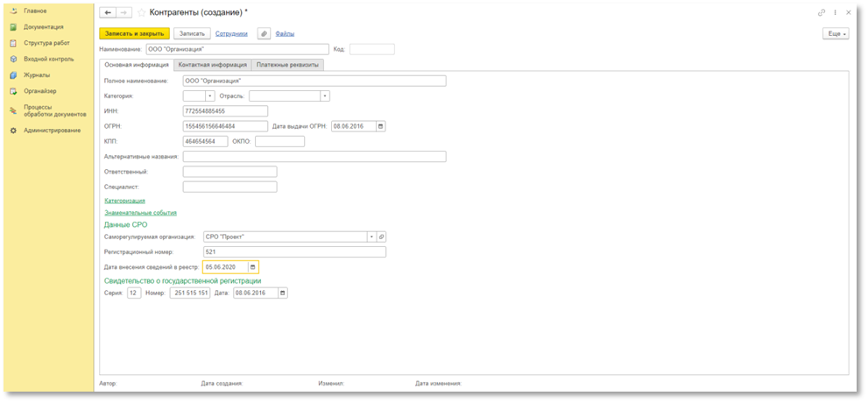This screenshot has height=403, width=868.
Task: Switch to Контактная информация tab
Action: click(212, 65)
